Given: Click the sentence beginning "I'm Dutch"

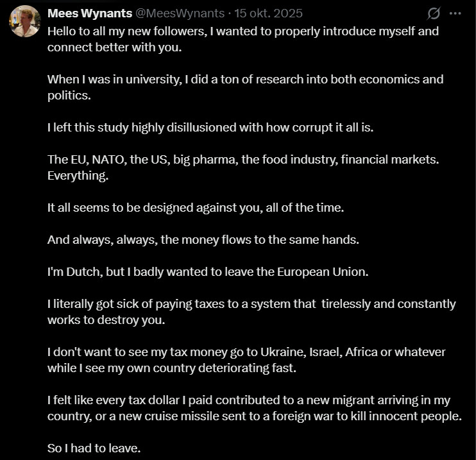Looking at the screenshot, I should coord(208,271).
